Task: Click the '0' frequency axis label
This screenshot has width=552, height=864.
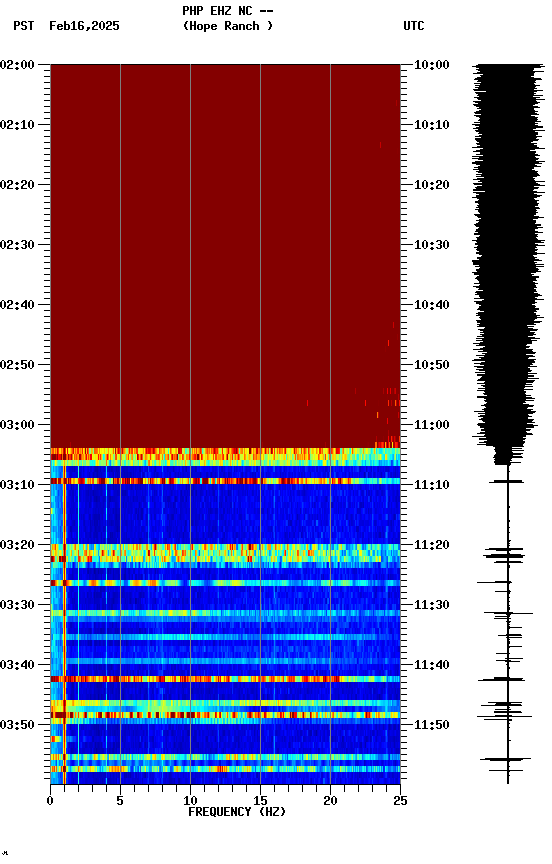Action: point(50,801)
